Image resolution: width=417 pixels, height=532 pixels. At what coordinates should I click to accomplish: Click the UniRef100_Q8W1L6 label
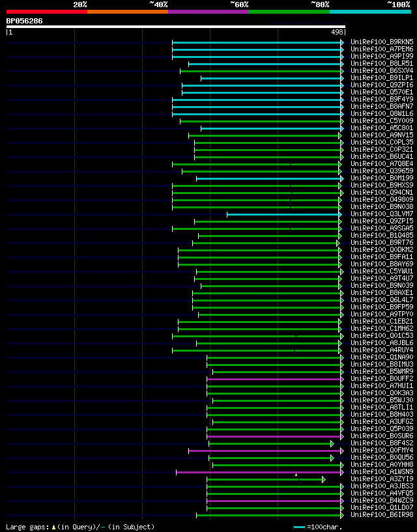point(382,114)
